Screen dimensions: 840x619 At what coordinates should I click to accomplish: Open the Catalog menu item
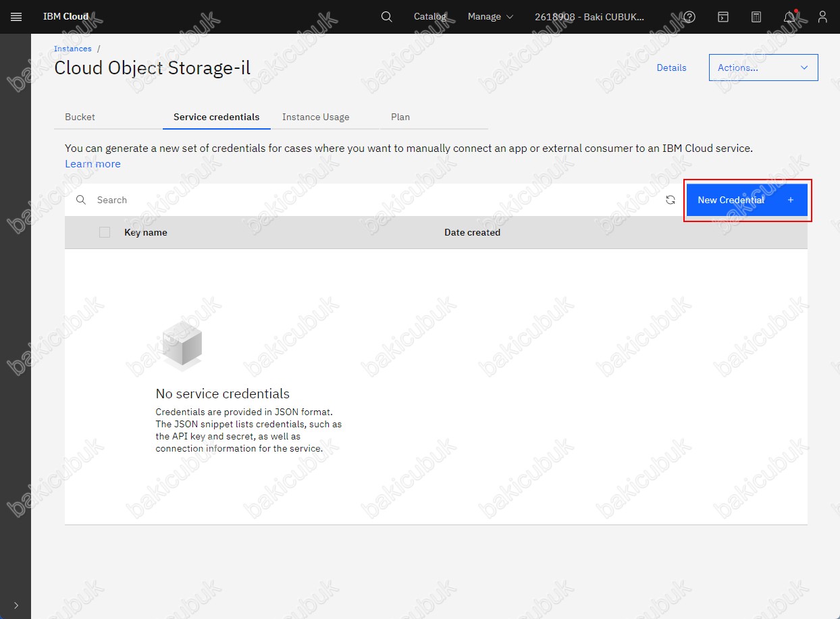click(x=430, y=17)
